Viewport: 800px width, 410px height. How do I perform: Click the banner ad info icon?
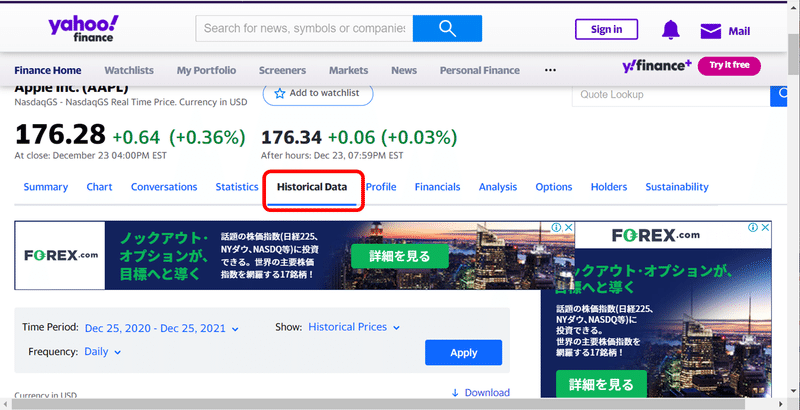[x=557, y=227]
